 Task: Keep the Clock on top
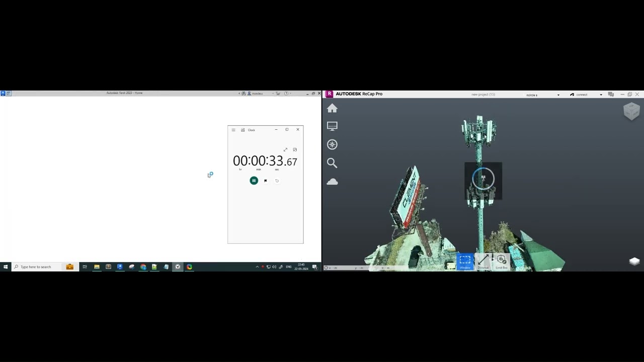coord(295,150)
